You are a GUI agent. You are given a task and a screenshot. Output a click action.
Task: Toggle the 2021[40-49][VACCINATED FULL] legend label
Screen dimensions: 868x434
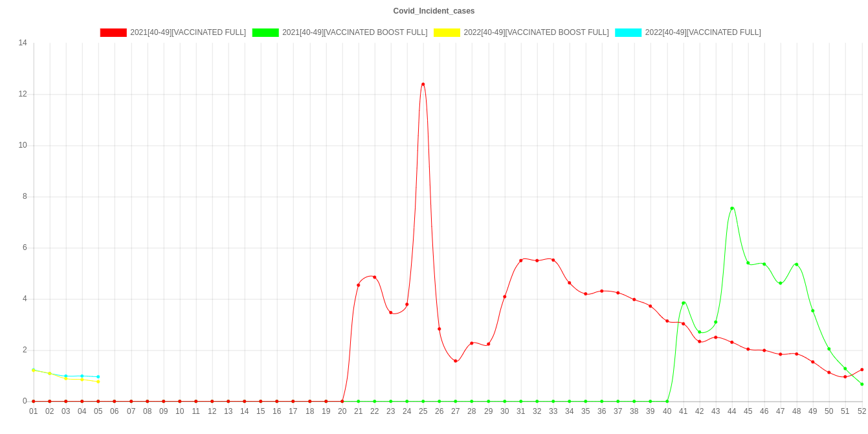(x=188, y=32)
